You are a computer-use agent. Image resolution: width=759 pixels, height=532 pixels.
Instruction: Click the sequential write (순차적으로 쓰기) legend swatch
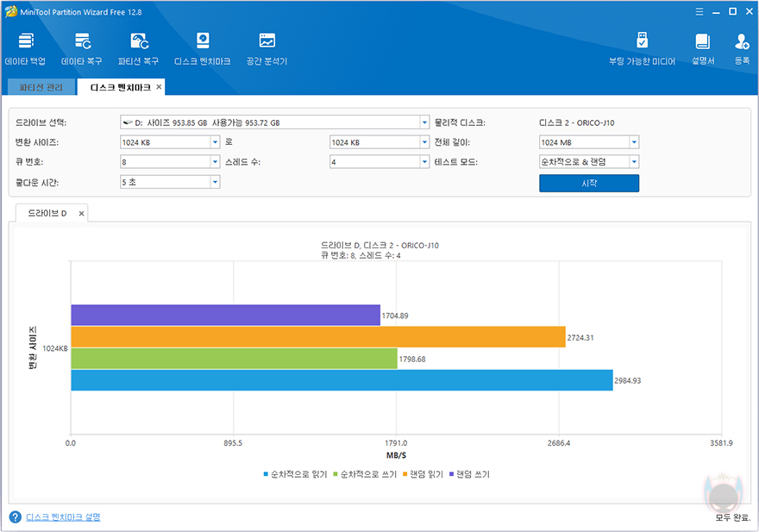tap(336, 474)
